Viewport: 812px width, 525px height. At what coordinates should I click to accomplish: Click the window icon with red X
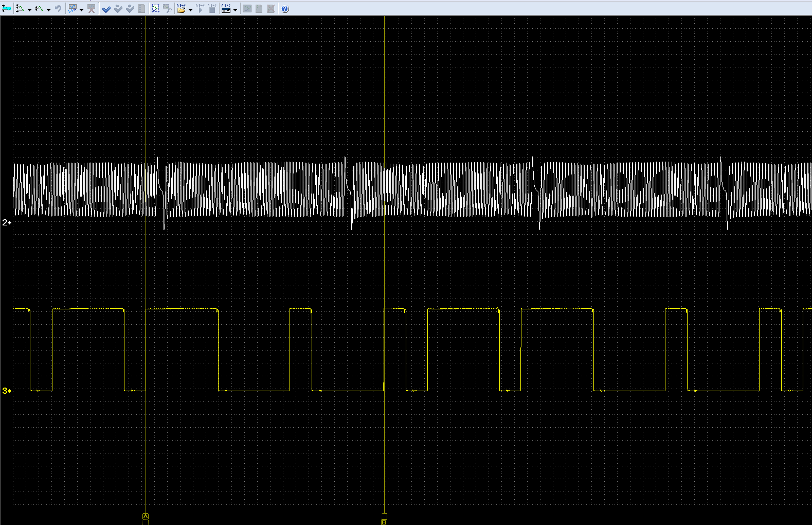click(92, 9)
